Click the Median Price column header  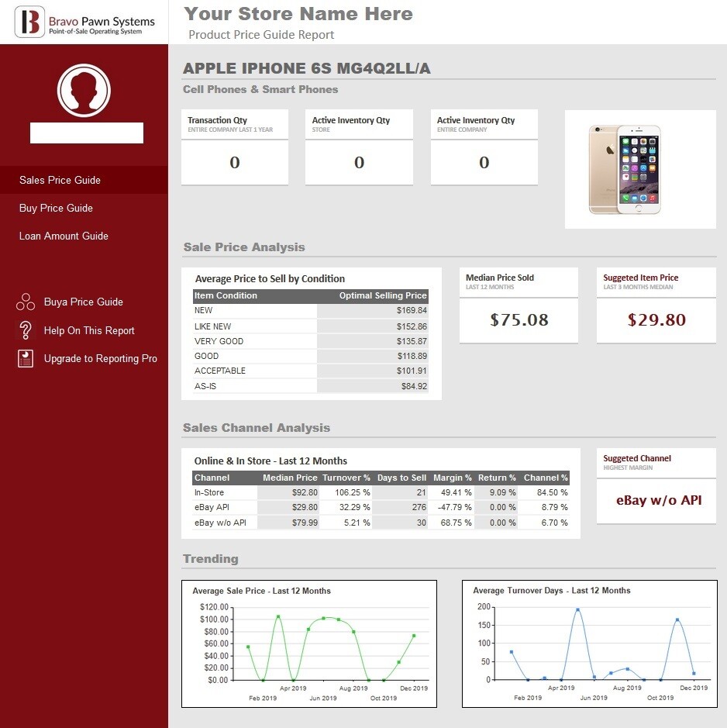coord(290,478)
